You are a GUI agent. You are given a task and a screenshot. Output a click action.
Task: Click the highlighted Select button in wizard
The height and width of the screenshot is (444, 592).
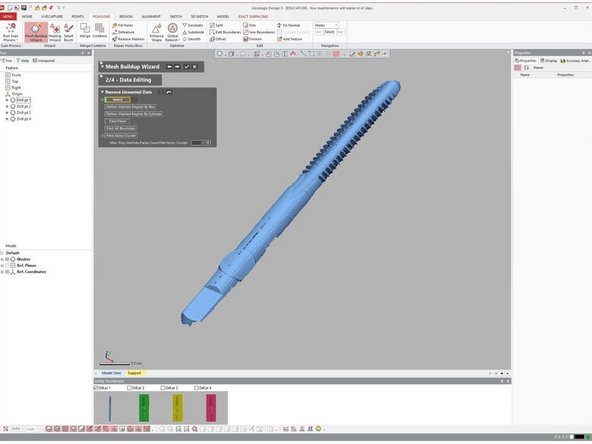coord(117,99)
